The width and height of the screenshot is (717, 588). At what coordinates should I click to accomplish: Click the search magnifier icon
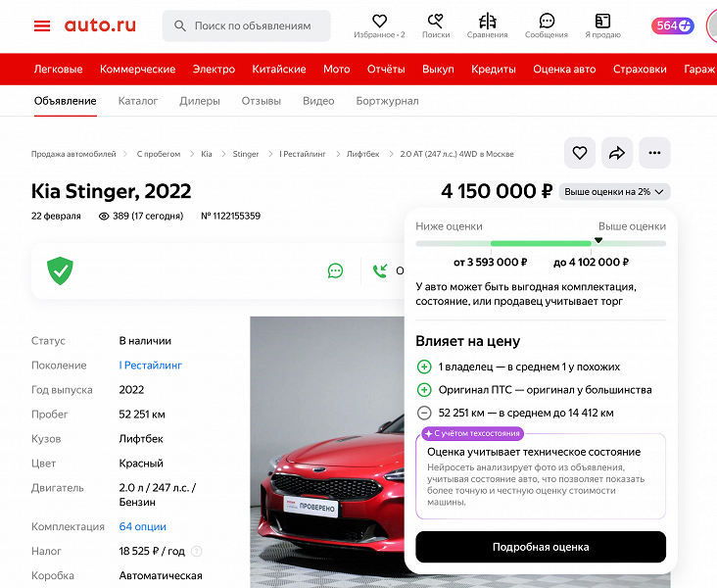tap(179, 26)
